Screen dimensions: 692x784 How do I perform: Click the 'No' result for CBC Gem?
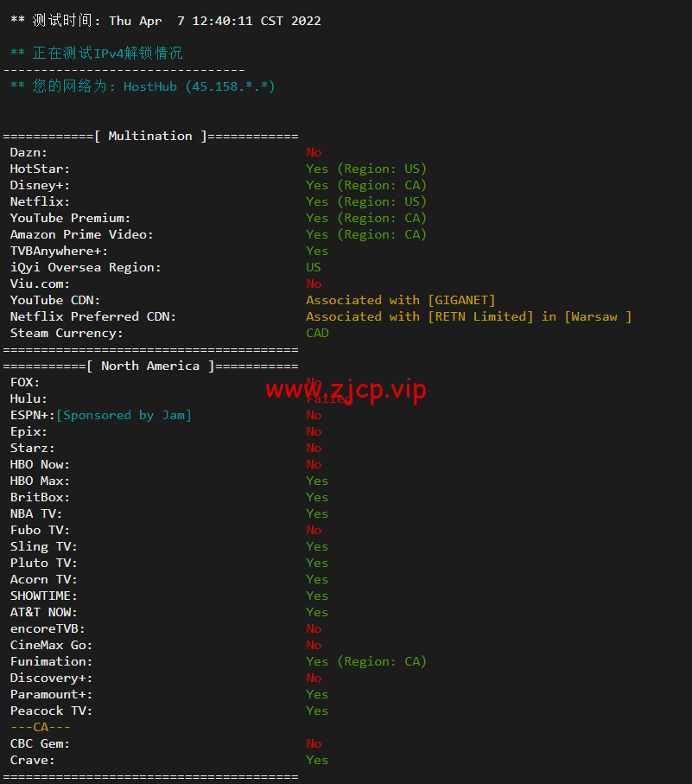tap(314, 744)
